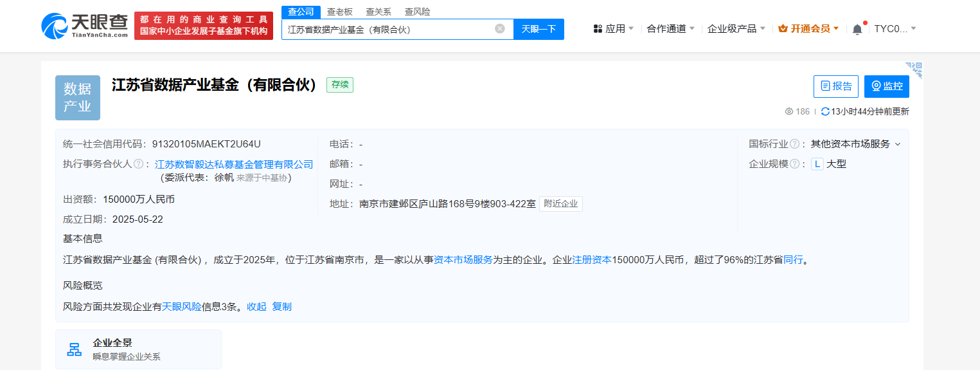The height and width of the screenshot is (370, 980).
Task: Open the 资本市场服务 link
Action: tap(463, 260)
